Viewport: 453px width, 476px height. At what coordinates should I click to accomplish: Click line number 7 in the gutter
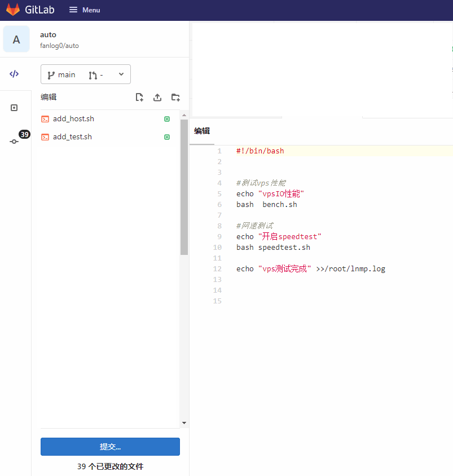(x=219, y=215)
